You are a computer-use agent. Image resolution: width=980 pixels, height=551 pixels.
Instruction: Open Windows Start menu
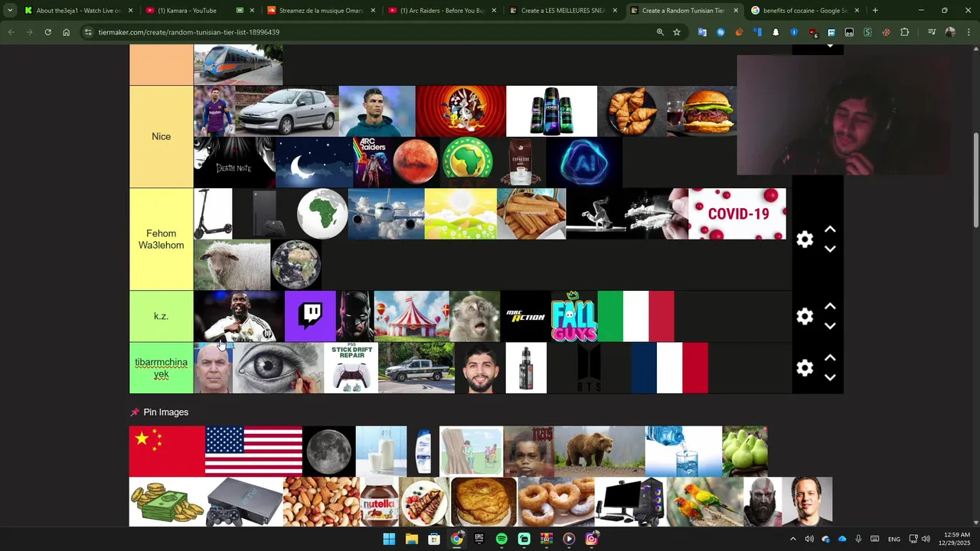pos(389,539)
